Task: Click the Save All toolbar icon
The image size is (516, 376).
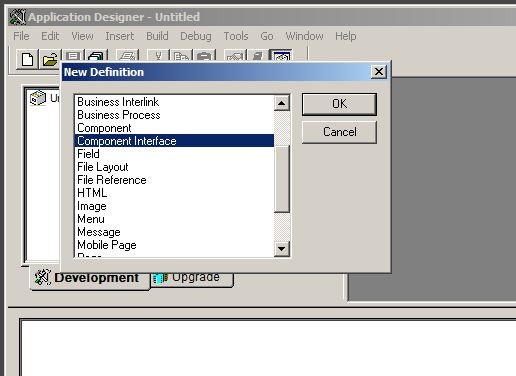Action: [x=97, y=55]
